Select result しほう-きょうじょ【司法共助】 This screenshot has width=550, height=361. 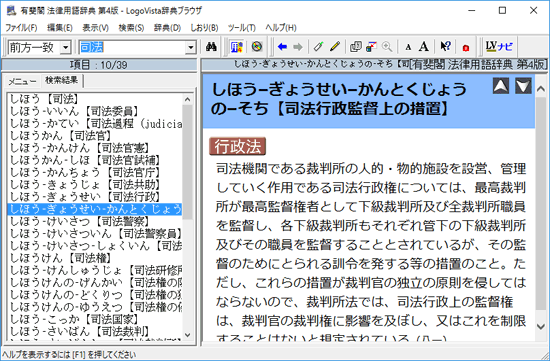(95, 185)
